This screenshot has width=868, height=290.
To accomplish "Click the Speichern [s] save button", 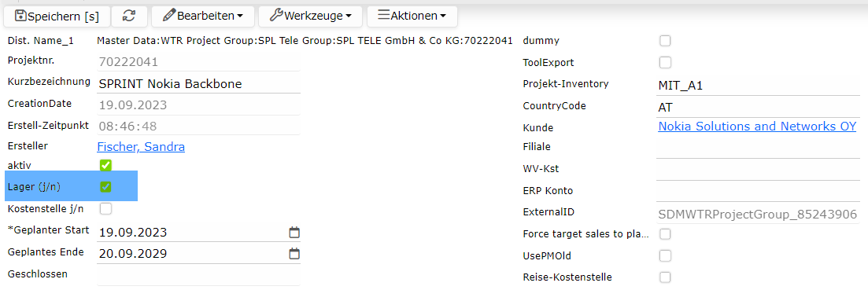I will click(x=57, y=17).
